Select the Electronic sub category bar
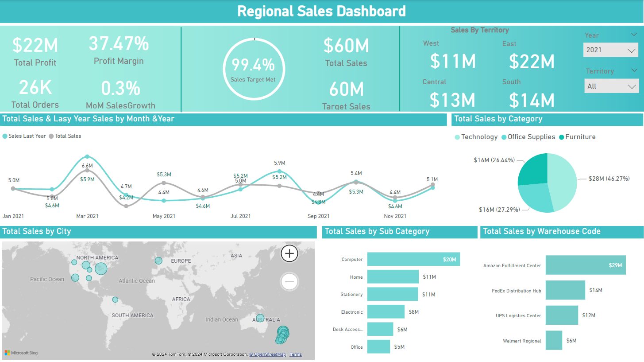 386,311
